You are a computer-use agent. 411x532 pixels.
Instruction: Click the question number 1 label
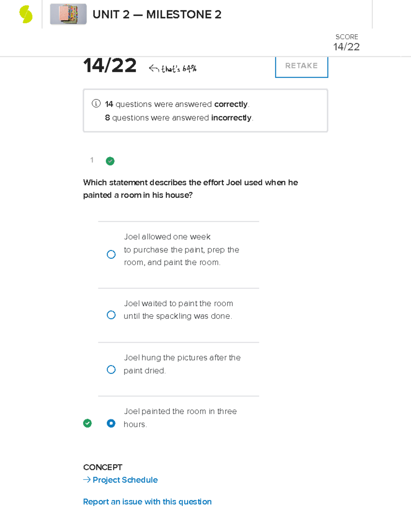pos(92,160)
